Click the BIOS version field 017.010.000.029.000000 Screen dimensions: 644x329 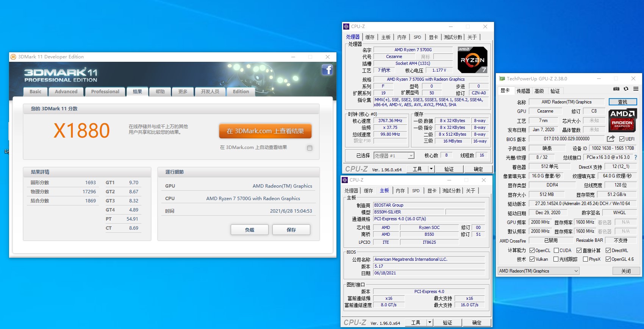coord(566,139)
